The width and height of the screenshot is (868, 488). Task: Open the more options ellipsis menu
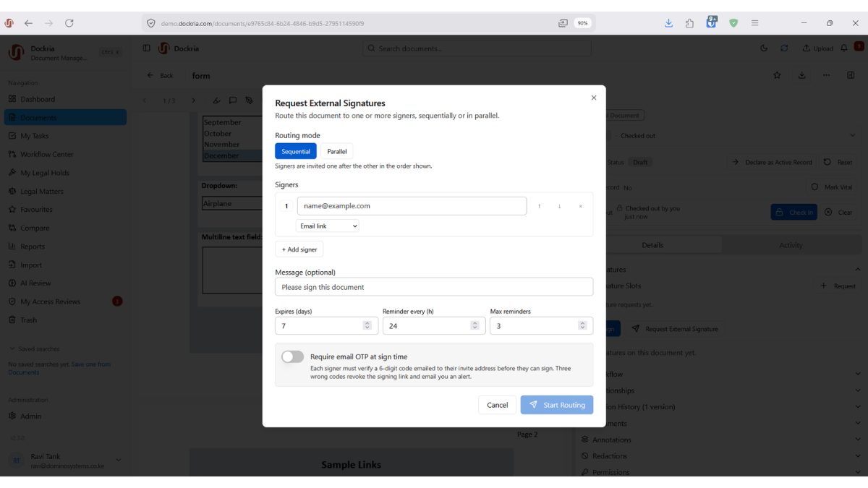coord(826,75)
